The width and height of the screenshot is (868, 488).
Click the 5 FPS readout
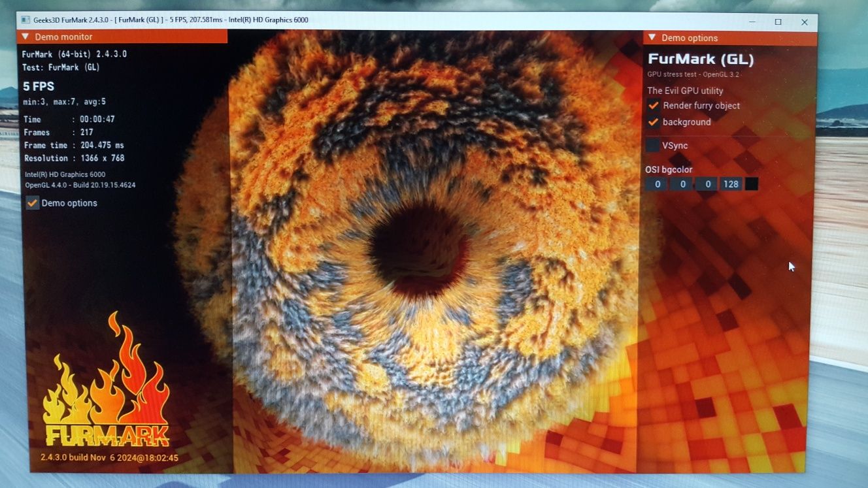(x=39, y=86)
